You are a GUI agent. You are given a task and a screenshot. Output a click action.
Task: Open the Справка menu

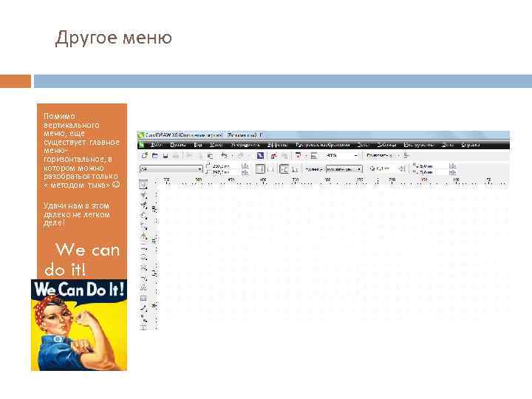(470, 145)
